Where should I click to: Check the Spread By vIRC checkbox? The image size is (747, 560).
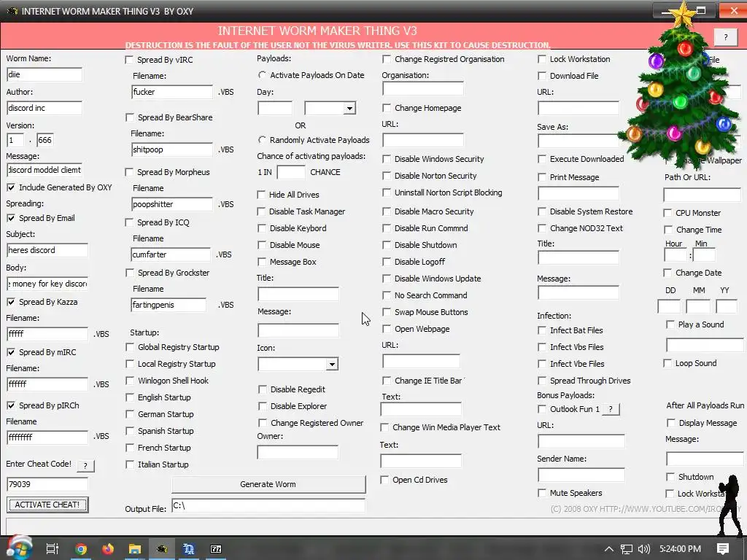[129, 60]
